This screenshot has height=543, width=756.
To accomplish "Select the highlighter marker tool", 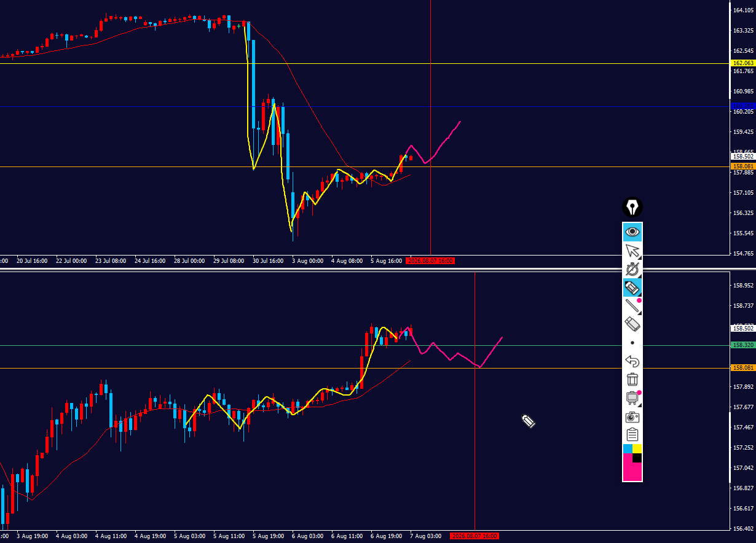I will coord(632,287).
